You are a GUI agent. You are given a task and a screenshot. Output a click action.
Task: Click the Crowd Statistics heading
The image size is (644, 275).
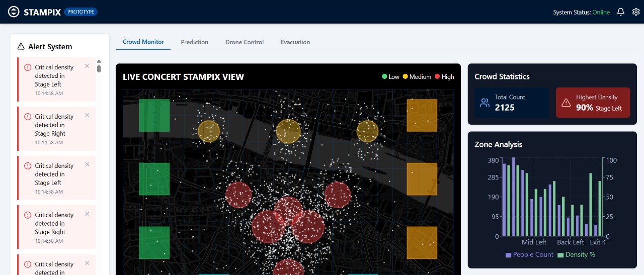click(x=502, y=77)
